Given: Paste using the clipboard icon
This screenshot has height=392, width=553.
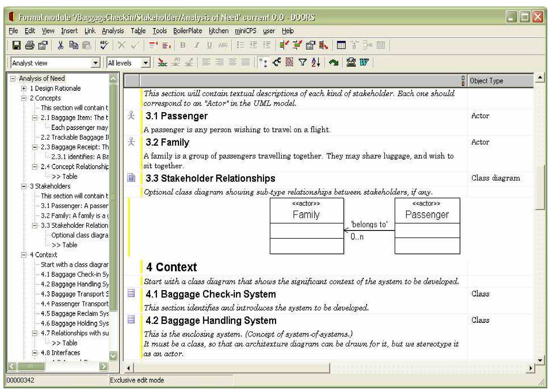Looking at the screenshot, I should point(87,45).
